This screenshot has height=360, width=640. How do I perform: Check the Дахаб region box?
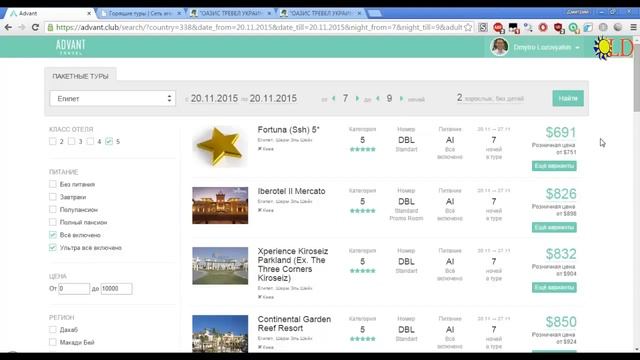pos(53,329)
